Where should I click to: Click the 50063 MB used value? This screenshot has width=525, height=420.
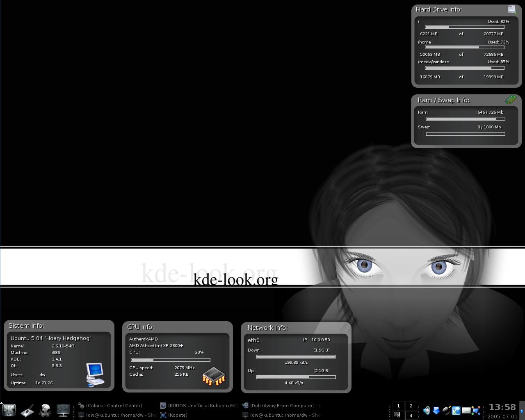click(430, 55)
